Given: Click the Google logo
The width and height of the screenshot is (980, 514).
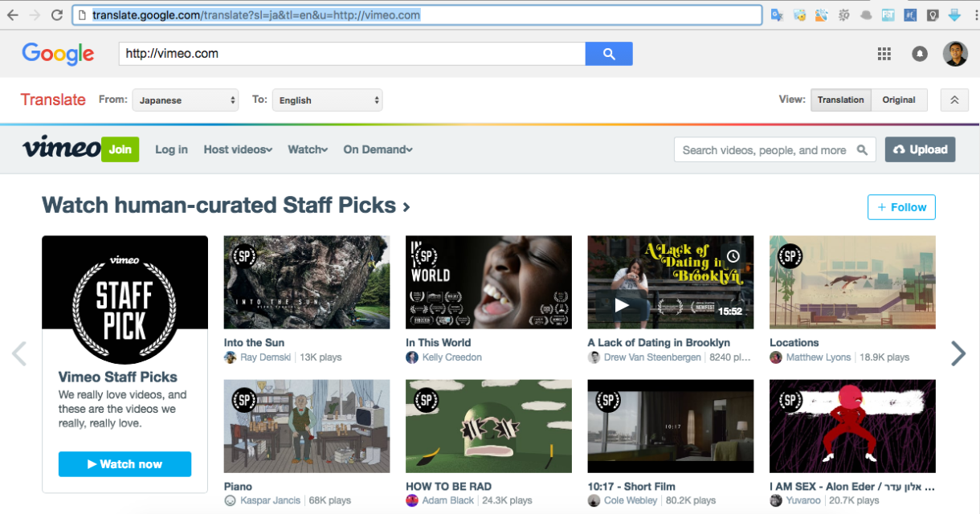Looking at the screenshot, I should [x=58, y=54].
